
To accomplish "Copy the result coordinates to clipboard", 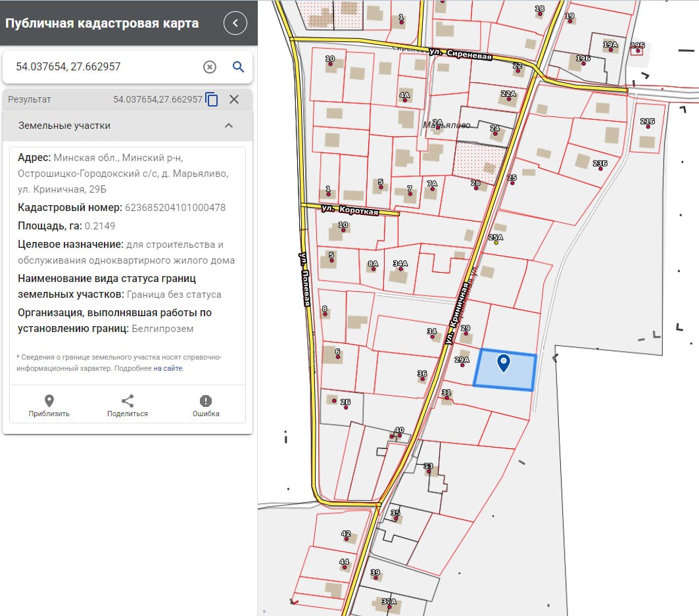I will point(212,99).
